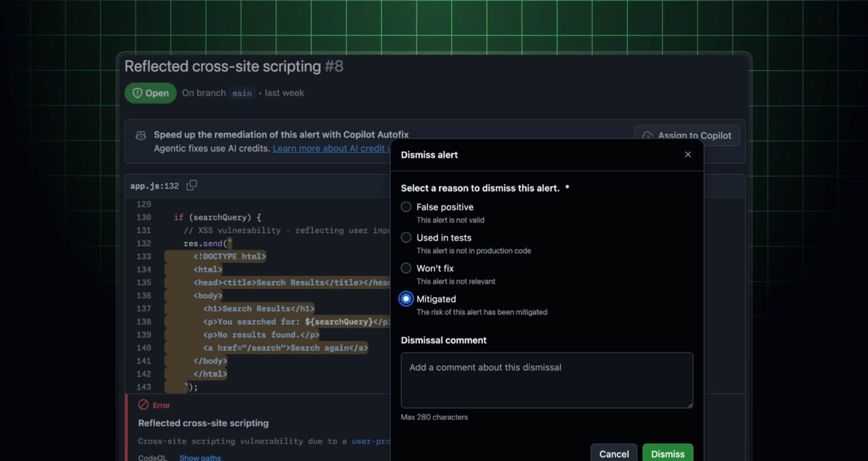Click the Cancel button

point(614,453)
